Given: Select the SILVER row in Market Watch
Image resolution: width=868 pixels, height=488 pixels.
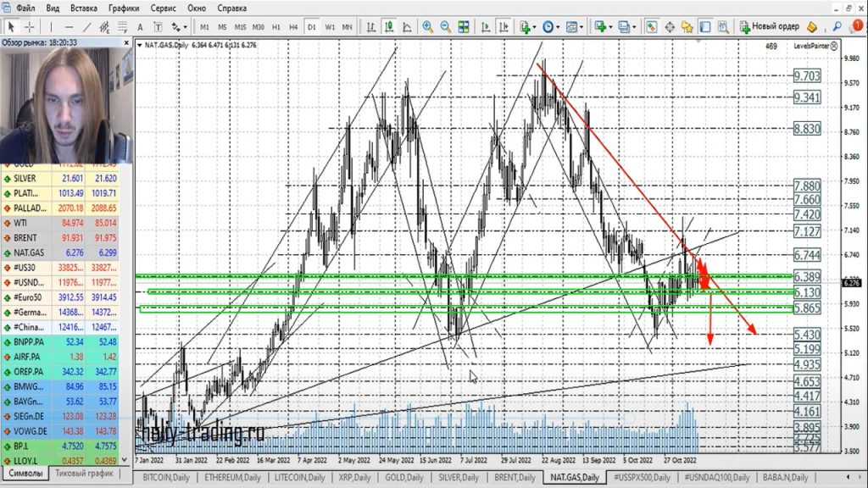Looking at the screenshot, I should 34,178.
